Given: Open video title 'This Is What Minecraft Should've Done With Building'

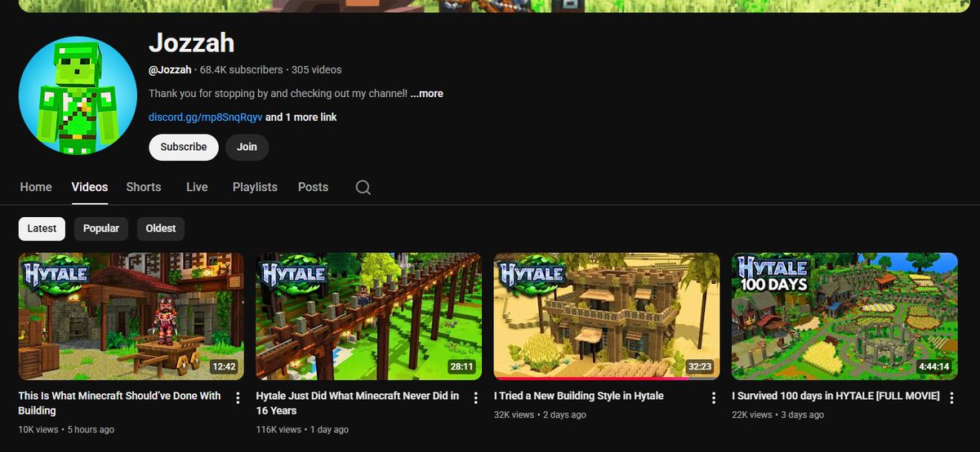Looking at the screenshot, I should pyautogui.click(x=120, y=403).
